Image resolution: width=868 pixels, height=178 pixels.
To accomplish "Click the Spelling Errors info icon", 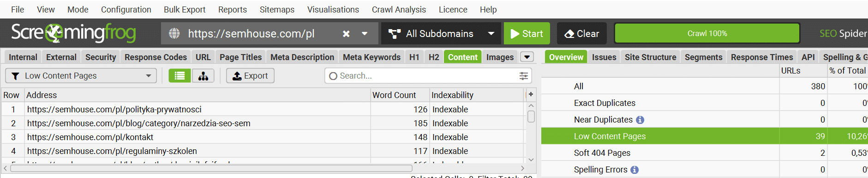I will [635, 170].
